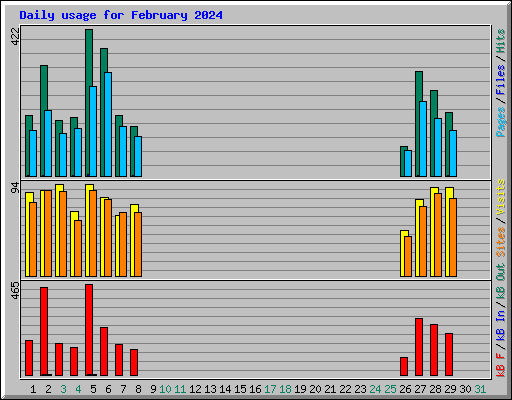
Task: Click the 422 maximum value on the hits axis
Action: click(x=15, y=36)
